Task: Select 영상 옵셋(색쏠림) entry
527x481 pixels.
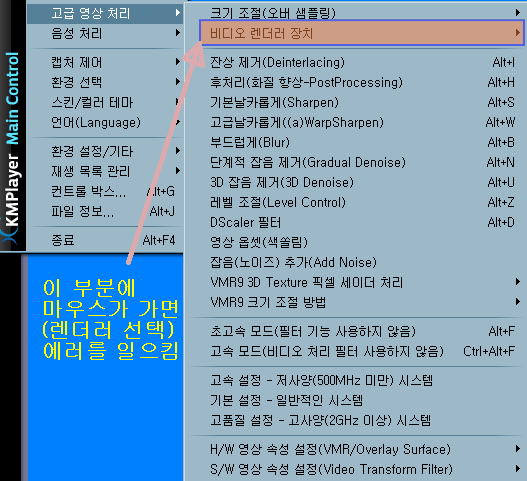Action: click(x=356, y=242)
